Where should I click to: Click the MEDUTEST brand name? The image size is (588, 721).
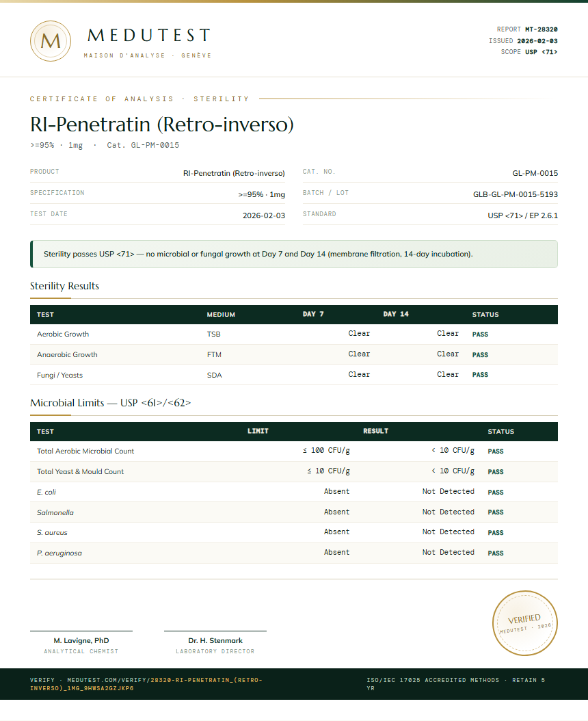(149, 36)
